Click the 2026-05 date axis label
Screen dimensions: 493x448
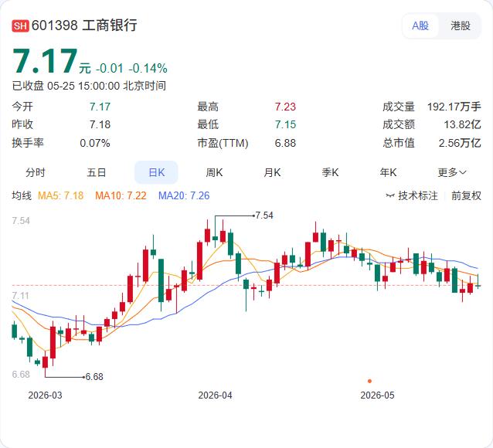tap(377, 395)
